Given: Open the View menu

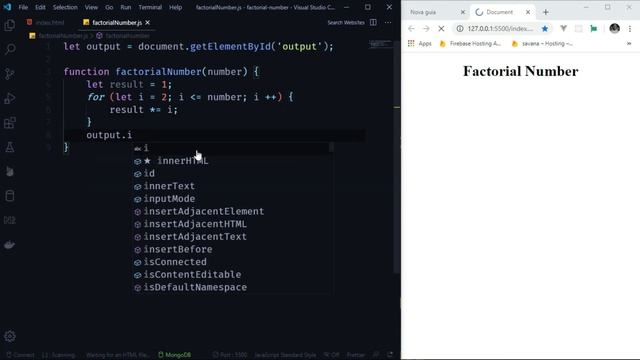Looking at the screenshot, I should click(x=91, y=7).
